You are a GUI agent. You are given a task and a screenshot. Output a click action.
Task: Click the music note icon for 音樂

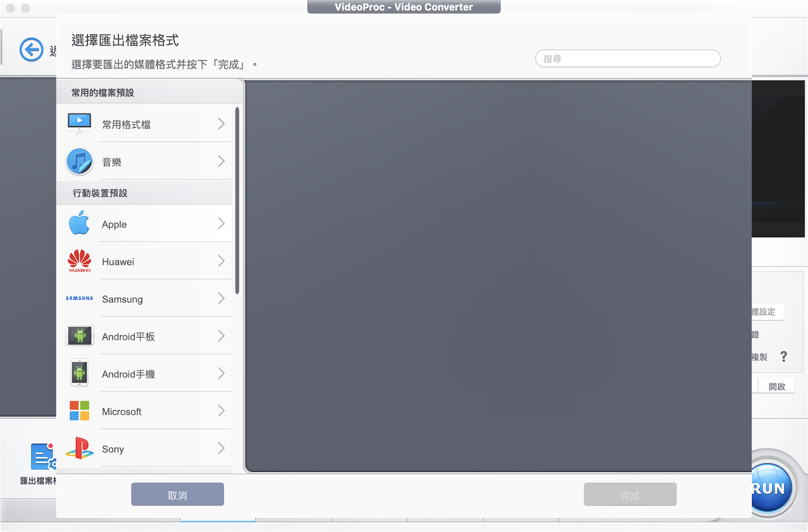click(79, 162)
